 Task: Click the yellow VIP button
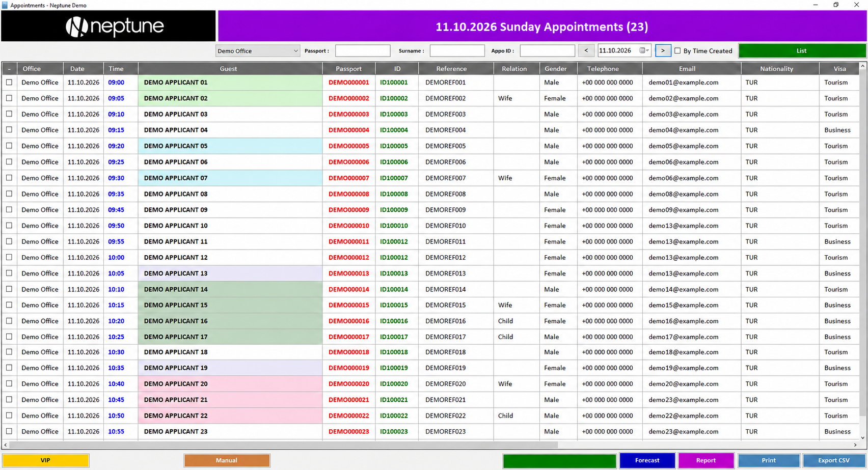pos(45,460)
